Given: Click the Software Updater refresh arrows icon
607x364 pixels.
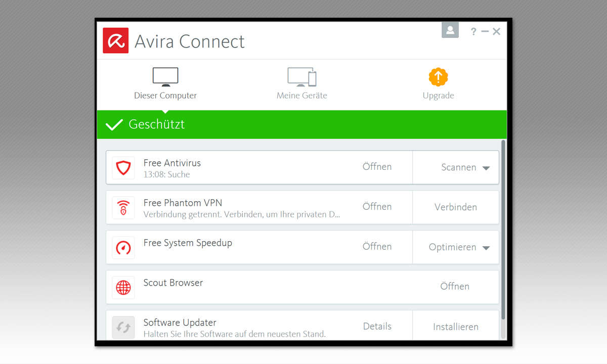Looking at the screenshot, I should 123,327.
